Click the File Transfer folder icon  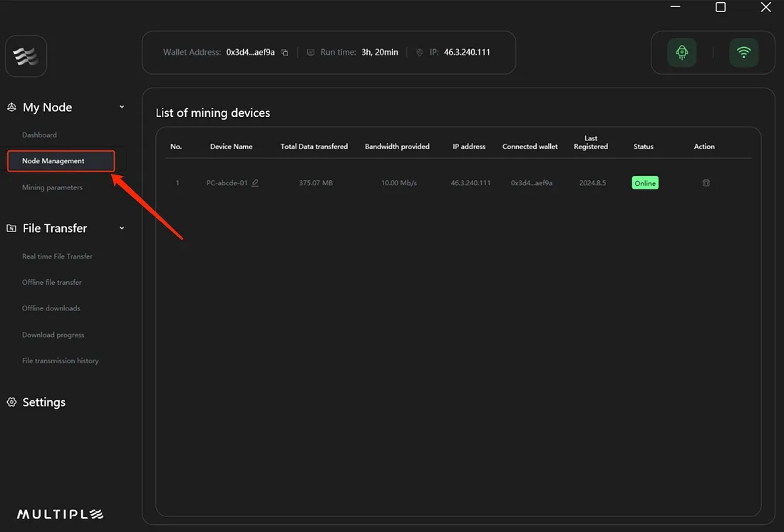pyautogui.click(x=11, y=229)
